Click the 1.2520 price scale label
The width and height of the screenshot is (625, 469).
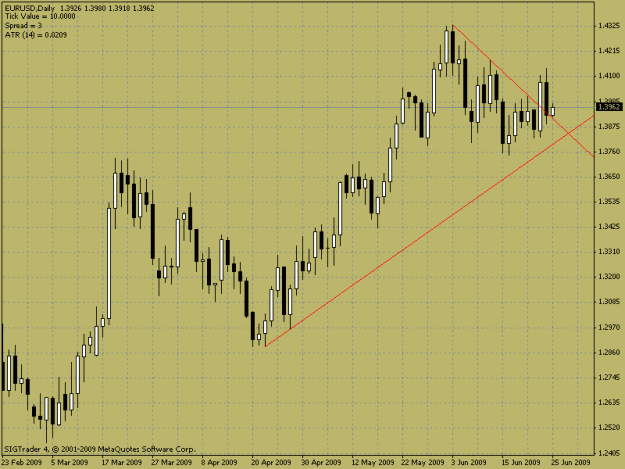tap(609, 427)
